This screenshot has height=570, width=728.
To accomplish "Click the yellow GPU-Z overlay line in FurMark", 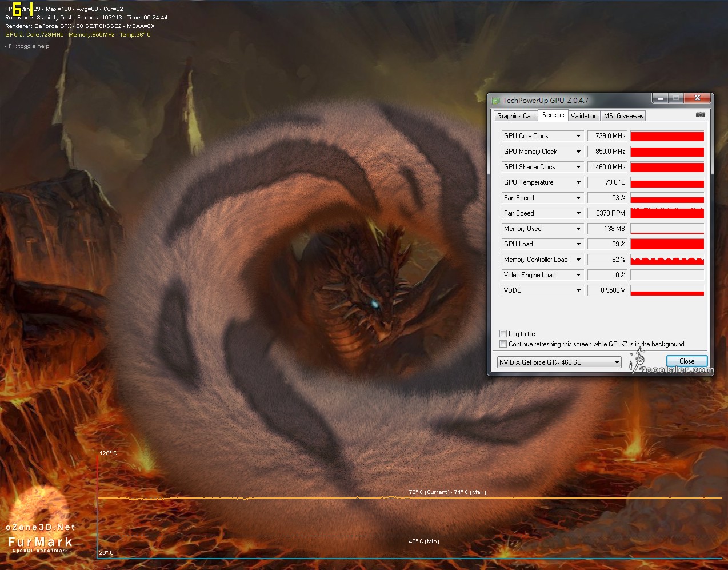I will tap(78, 35).
